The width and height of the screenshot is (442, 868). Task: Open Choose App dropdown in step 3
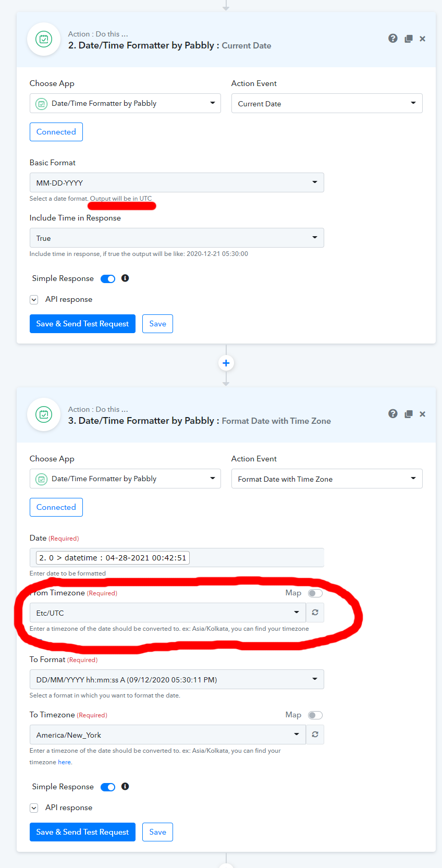pyautogui.click(x=125, y=479)
